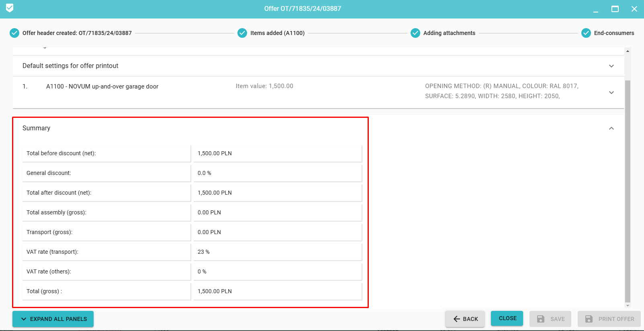Click the EXPAND ALL PANELS button
This screenshot has height=331, width=644.
coord(53,319)
